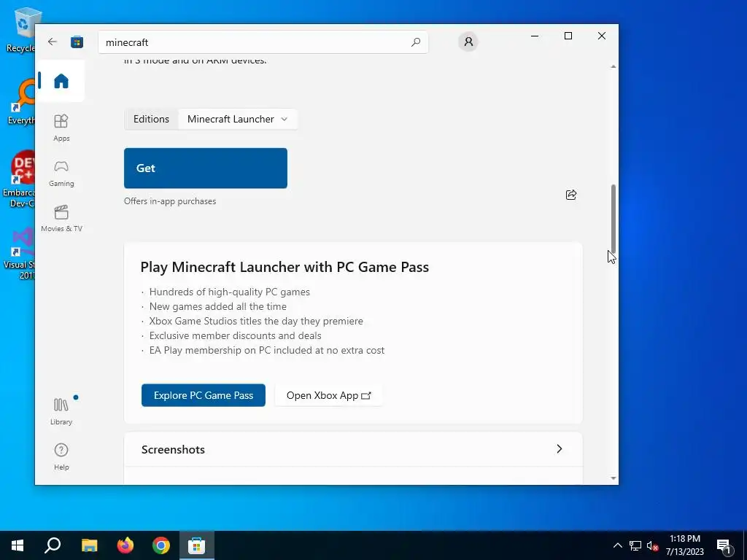Open Help in the sidebar
The width and height of the screenshot is (747, 560).
tap(61, 456)
